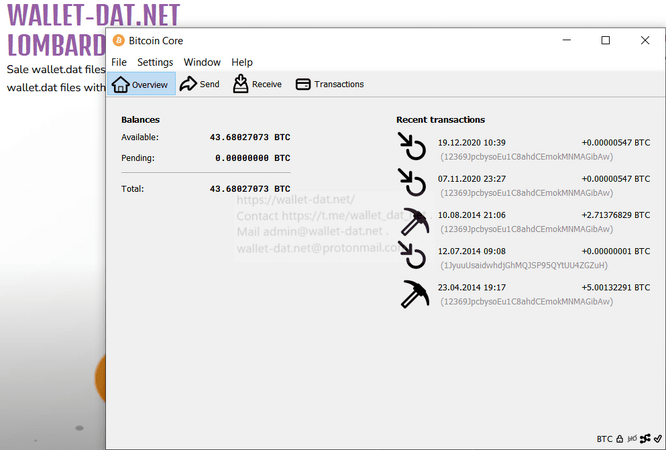This screenshot has width=666, height=450.
Task: Open the Receive tab
Action: [257, 84]
